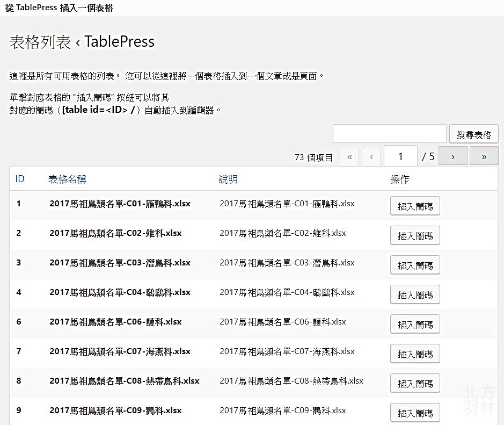Click the ID cell of the C01-雁鴨科 row

point(19,204)
